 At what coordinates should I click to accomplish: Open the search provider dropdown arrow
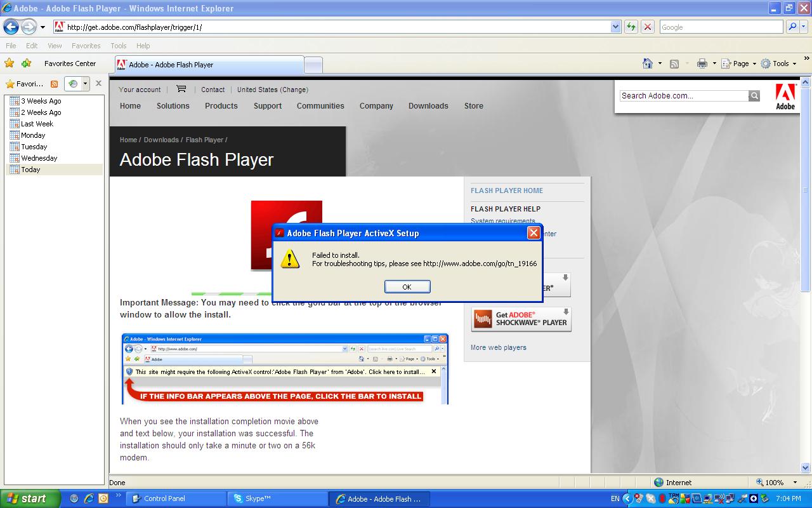click(805, 27)
